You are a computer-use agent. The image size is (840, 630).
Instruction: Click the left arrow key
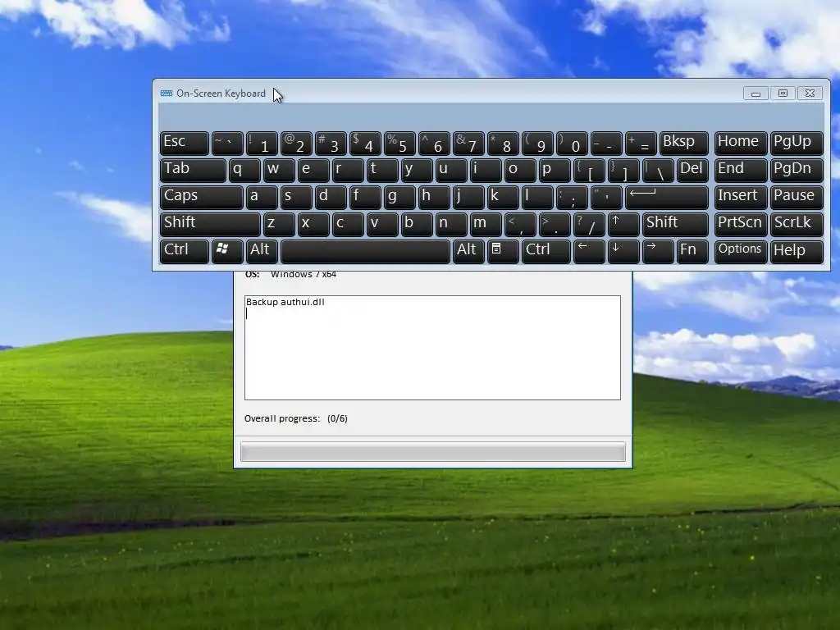(589, 251)
